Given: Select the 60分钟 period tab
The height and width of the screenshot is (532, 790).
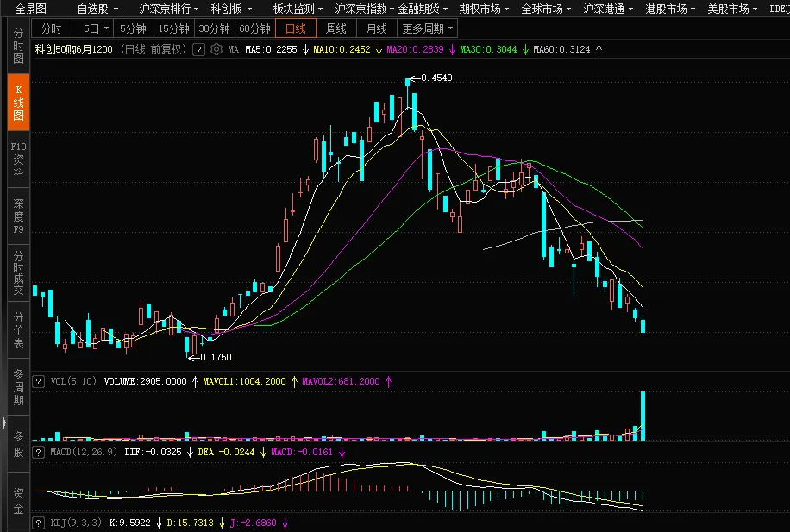Looking at the screenshot, I should (255, 28).
